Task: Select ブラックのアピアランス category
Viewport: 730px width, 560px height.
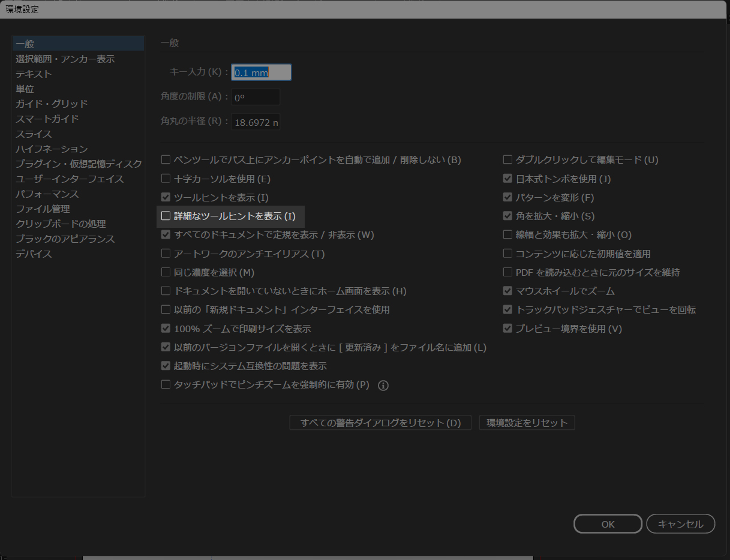Action: [65, 239]
